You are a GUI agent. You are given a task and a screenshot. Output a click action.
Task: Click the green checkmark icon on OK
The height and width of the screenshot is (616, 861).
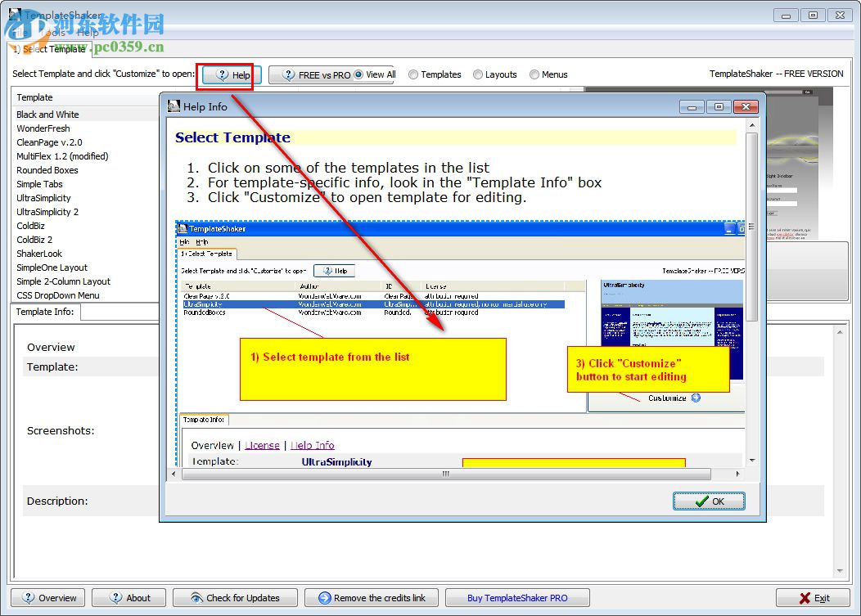click(x=701, y=501)
